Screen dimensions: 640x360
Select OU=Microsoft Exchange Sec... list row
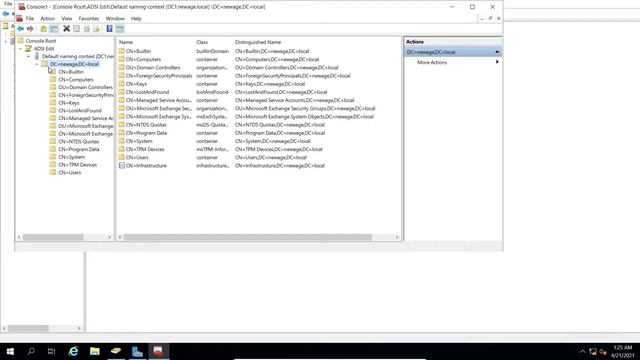[x=158, y=109]
